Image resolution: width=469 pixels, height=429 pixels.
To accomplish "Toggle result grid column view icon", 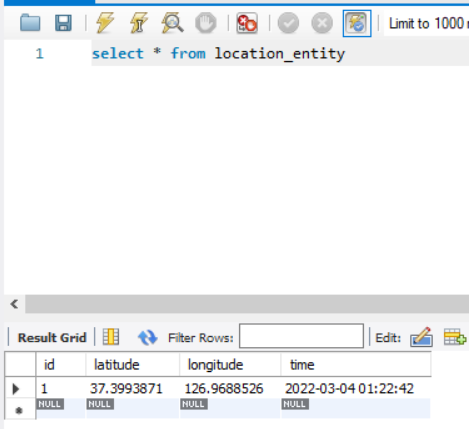I will pyautogui.click(x=111, y=337).
